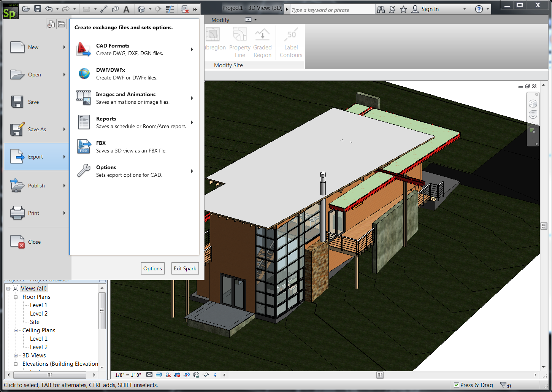552x392 pixels.
Task: Open the view scale 1/8" = 1'-0" selector
Action: (128, 375)
